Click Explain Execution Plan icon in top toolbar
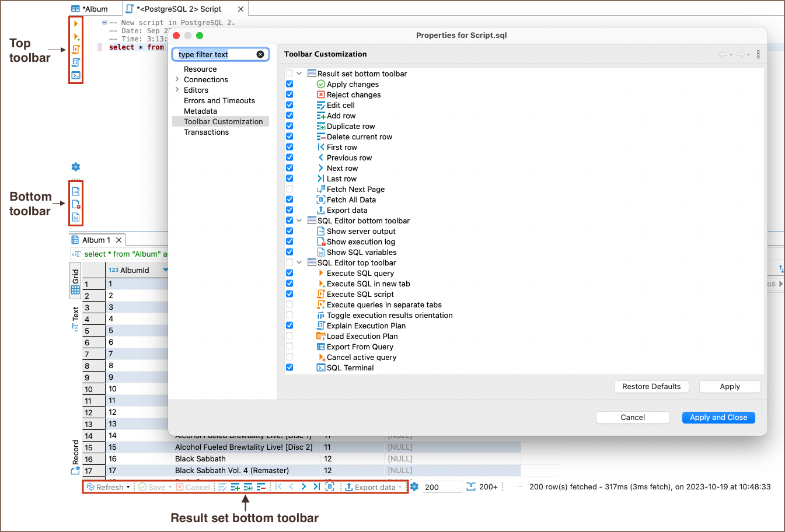 76,62
